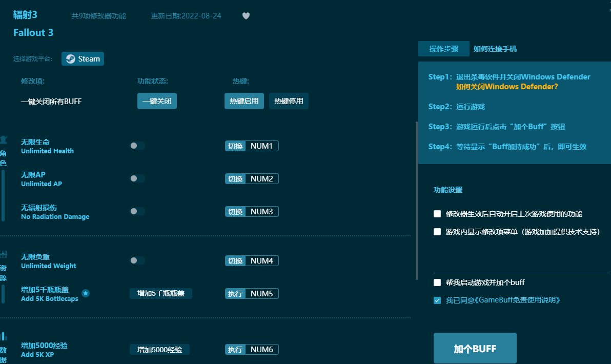Click NUM5 hotkey field for Add Bottlecaps
This screenshot has width=611, height=364.
pos(261,293)
